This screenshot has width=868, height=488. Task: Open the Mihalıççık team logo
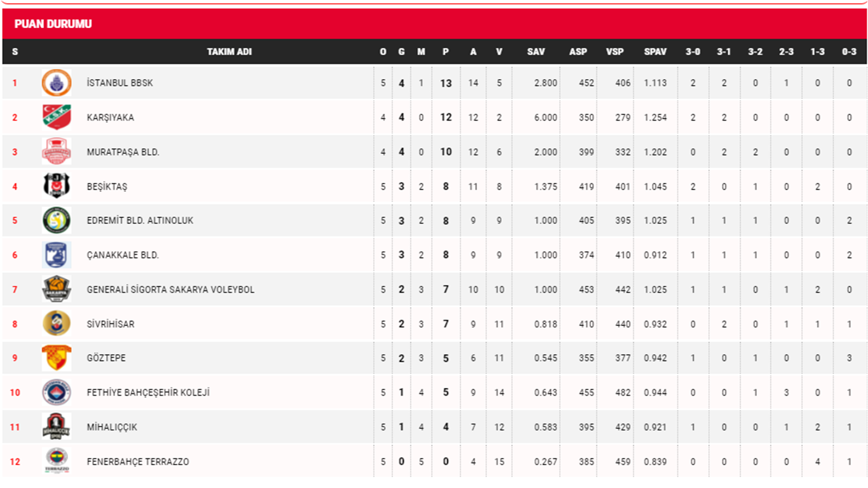(56, 427)
